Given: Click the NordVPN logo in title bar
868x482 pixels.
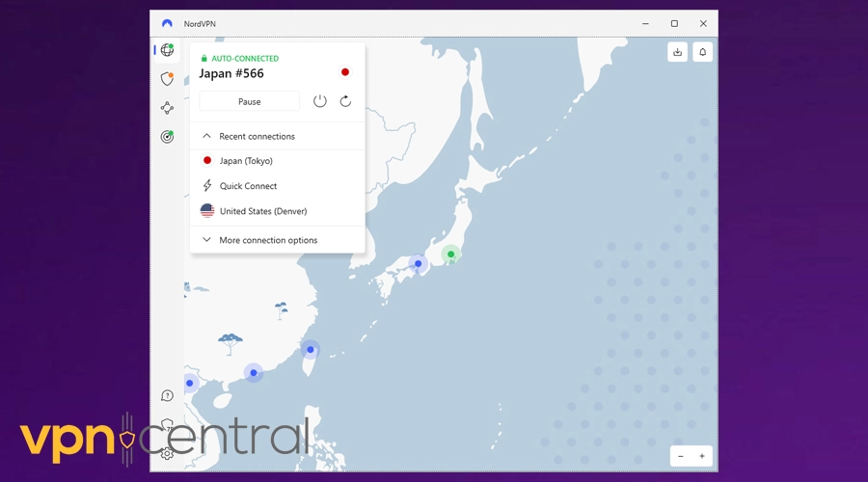Looking at the screenshot, I should pyautogui.click(x=167, y=24).
